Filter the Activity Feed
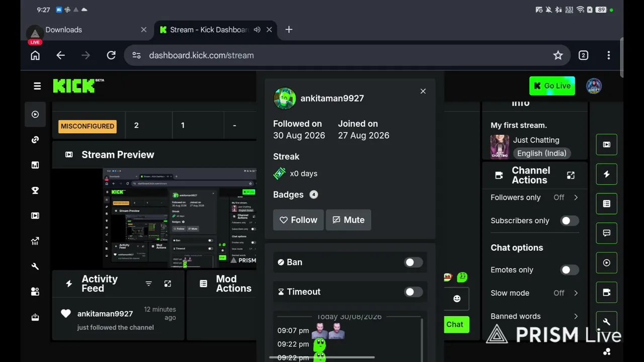Image resolution: width=644 pixels, height=362 pixels. 148,284
